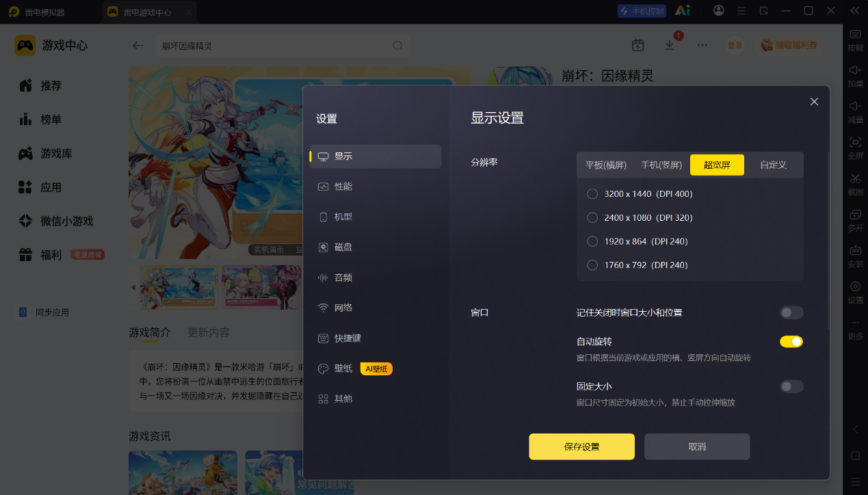Switch to the 手机(竖屏) resolution tab
868x495 pixels.
click(x=661, y=165)
